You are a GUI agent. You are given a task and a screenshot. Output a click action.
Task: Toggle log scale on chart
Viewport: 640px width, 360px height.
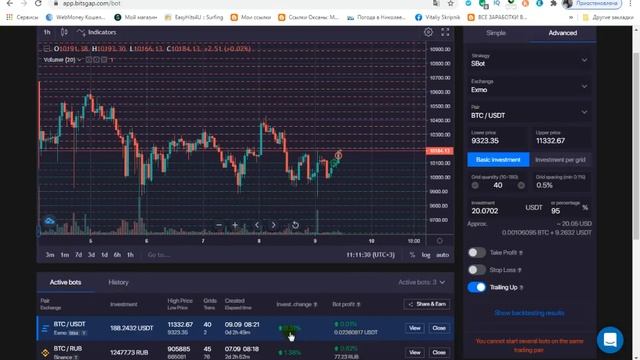426,255
